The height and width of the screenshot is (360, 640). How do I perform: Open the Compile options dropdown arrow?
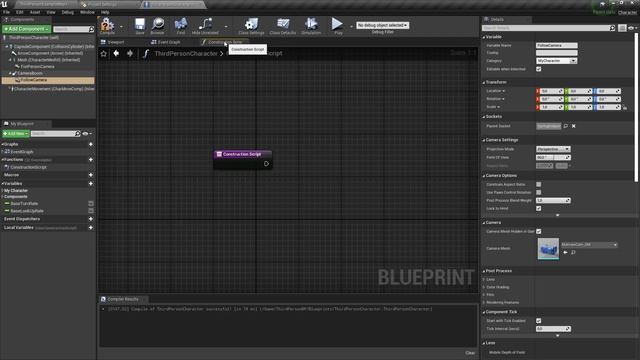click(121, 27)
